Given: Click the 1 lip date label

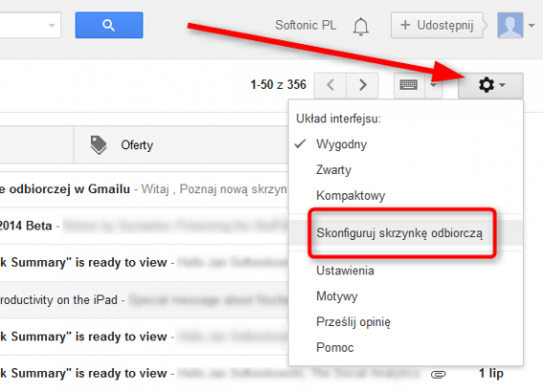Looking at the screenshot, I should coord(491,373).
